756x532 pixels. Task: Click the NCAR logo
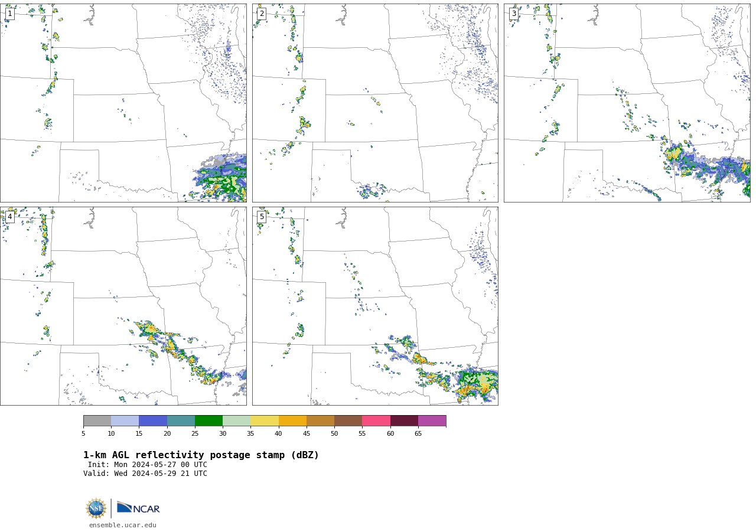pos(138,508)
